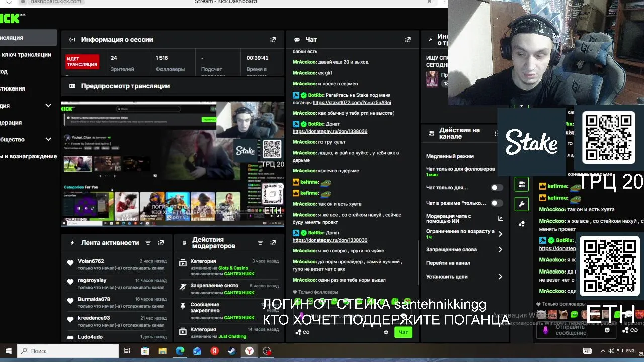Toggle 'Чат в режиме "только...' switch

(x=497, y=203)
